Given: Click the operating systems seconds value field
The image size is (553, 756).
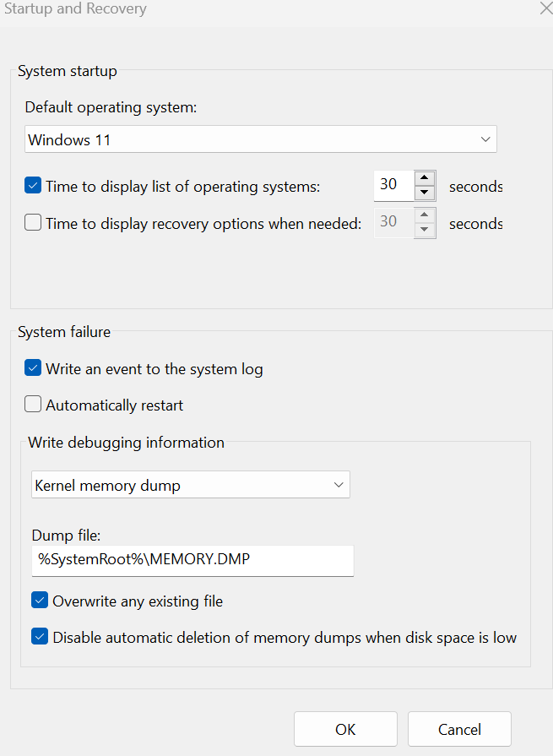Looking at the screenshot, I should point(393,185).
